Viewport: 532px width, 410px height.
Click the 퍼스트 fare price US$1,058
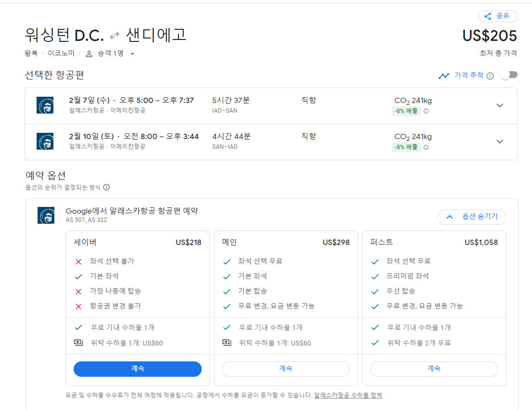click(x=481, y=243)
